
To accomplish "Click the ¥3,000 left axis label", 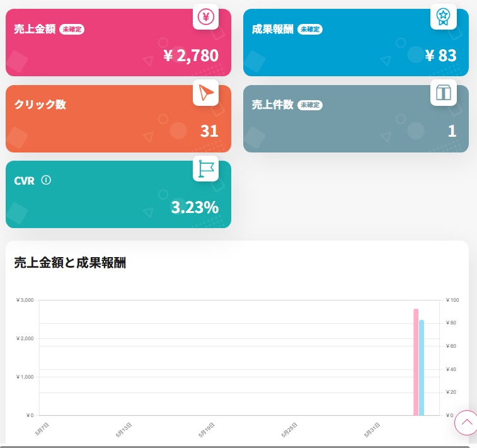I will (25, 300).
